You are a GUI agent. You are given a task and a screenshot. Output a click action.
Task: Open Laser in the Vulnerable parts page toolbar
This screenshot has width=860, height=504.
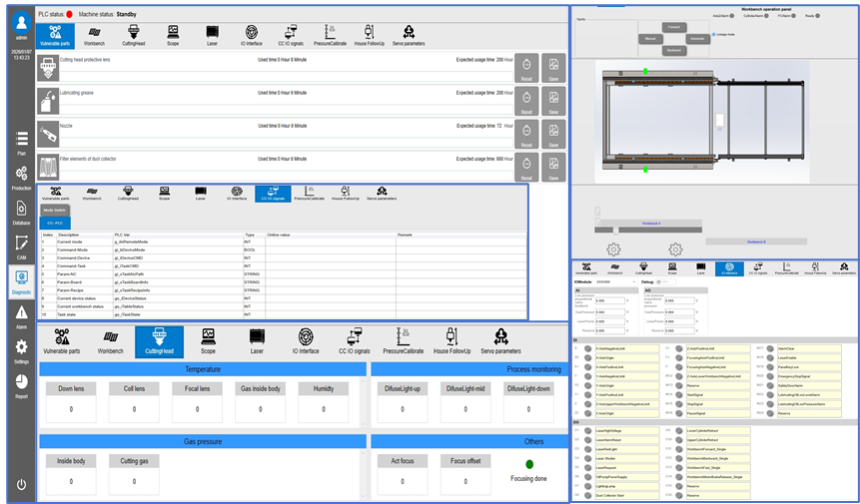(213, 36)
